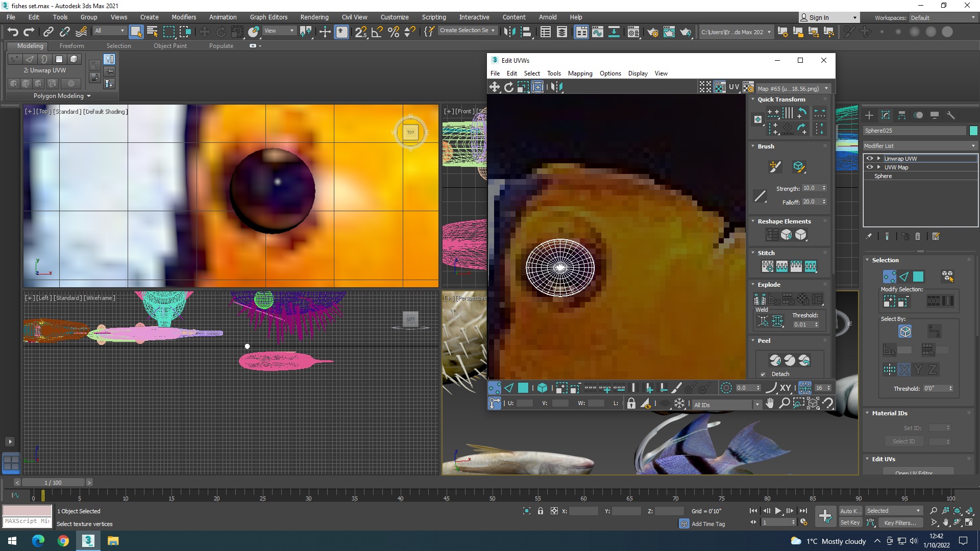Click first Stitch to target icon
Image resolution: width=980 pixels, height=551 pixels.
click(x=768, y=266)
